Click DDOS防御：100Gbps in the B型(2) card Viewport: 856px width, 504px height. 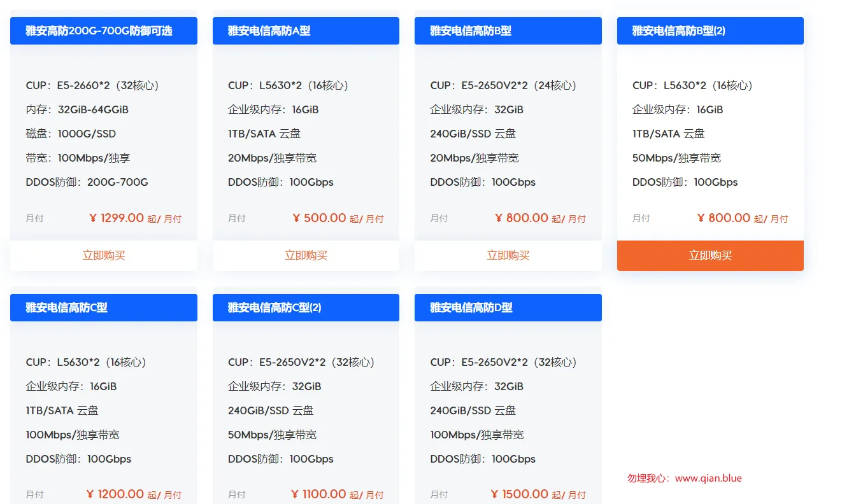tap(685, 182)
